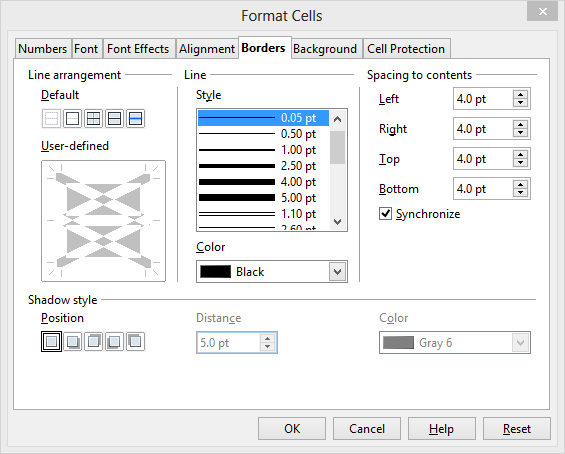Select the 0.05 pt line style
Image resolution: width=565 pixels, height=454 pixels.
coord(263,118)
